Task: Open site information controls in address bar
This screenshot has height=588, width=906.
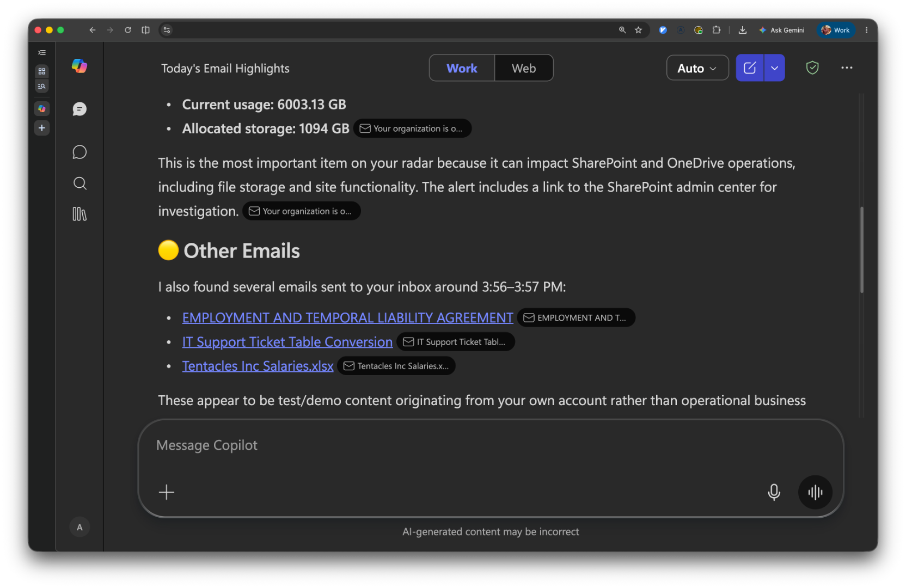Action: coord(167,30)
